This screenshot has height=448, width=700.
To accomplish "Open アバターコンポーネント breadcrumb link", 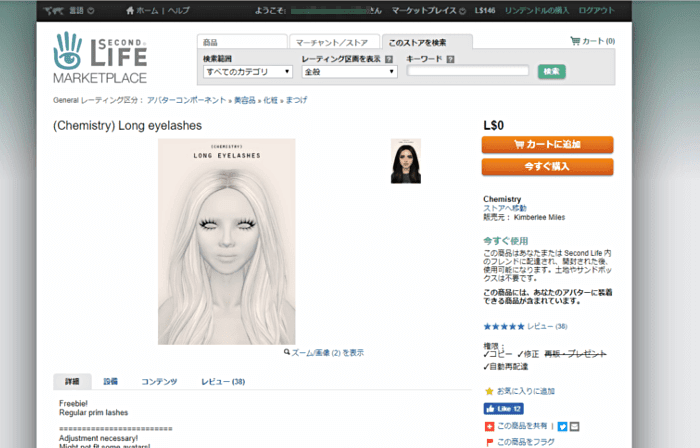I will 187,100.
